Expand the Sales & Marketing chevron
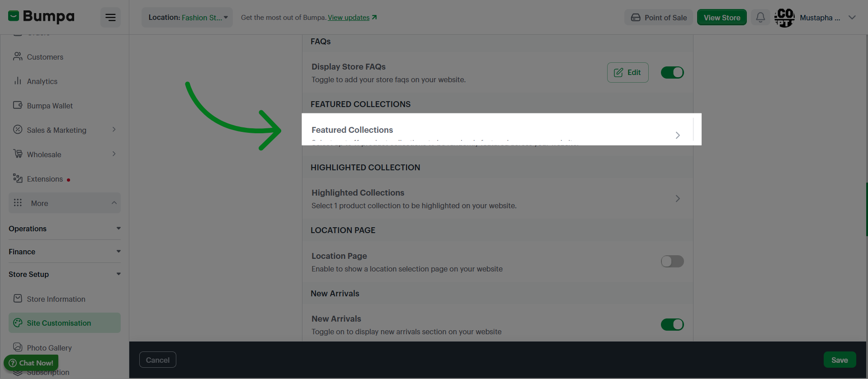Image resolution: width=868 pixels, height=379 pixels. [114, 130]
